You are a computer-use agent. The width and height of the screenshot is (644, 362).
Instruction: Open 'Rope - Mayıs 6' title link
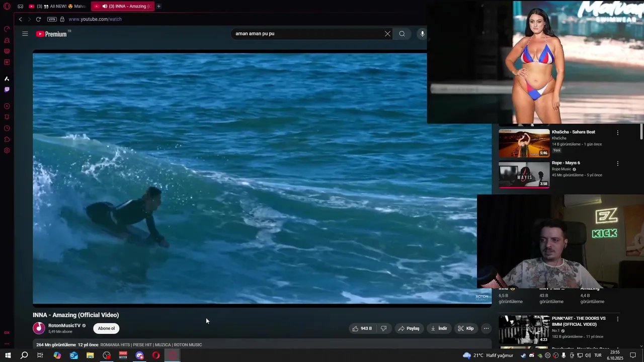tap(566, 163)
